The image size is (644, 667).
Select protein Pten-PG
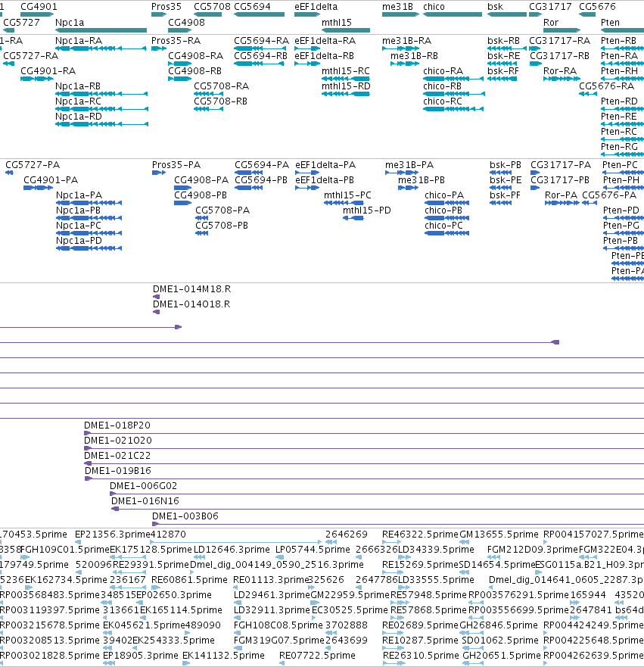tap(624, 233)
